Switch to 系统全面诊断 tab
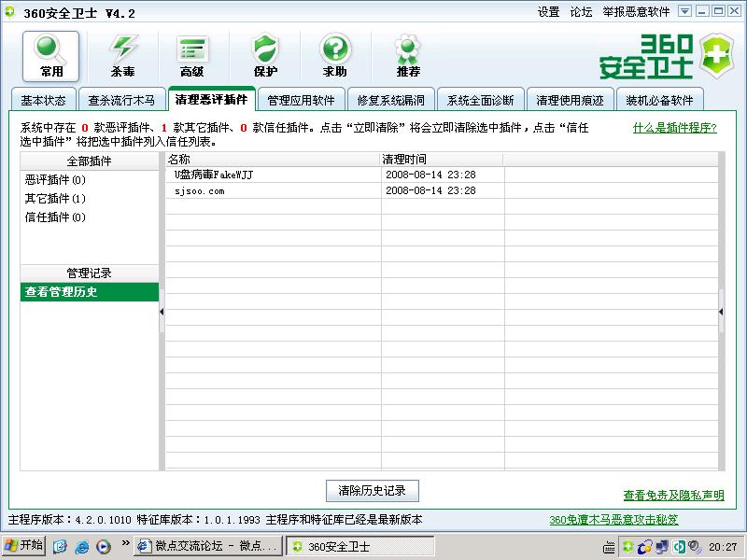Image resolution: width=747 pixels, height=560 pixels. pyautogui.click(x=480, y=100)
